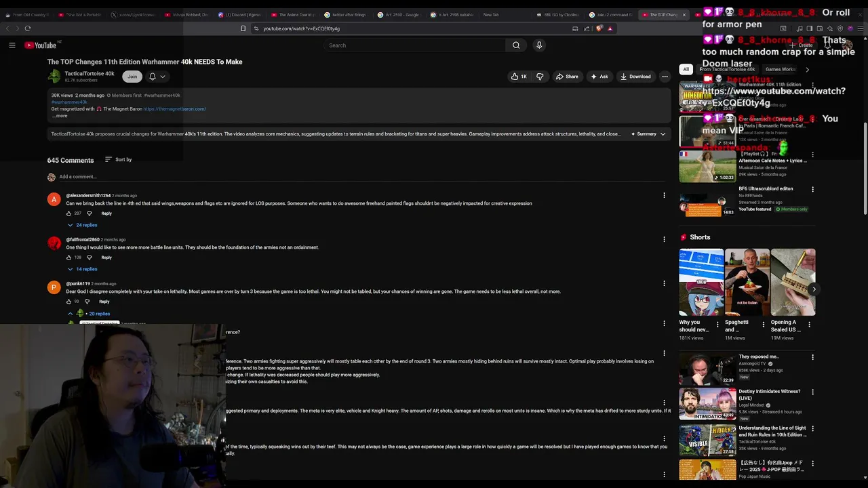Download the video

click(x=635, y=77)
